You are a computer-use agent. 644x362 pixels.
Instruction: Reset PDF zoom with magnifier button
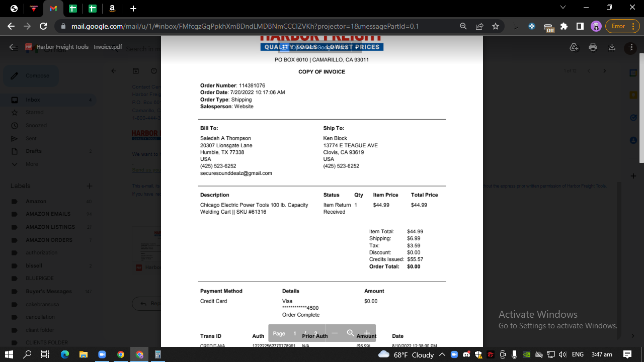[351, 333]
